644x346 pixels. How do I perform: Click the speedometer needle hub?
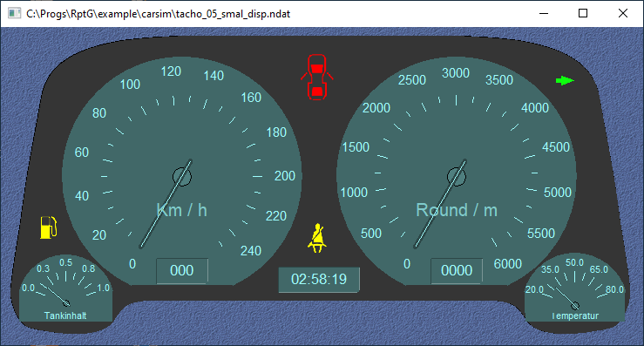tap(182, 177)
